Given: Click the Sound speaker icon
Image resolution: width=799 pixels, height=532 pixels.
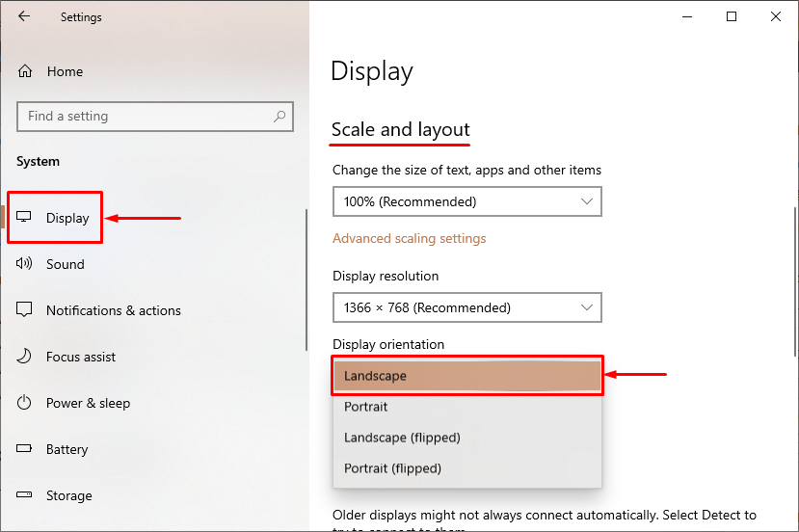Looking at the screenshot, I should pos(24,263).
